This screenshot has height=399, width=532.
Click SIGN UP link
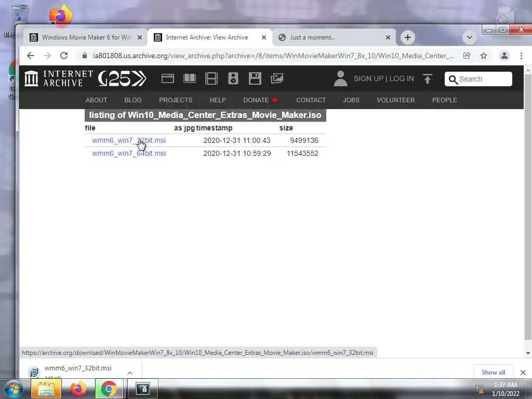(368, 79)
